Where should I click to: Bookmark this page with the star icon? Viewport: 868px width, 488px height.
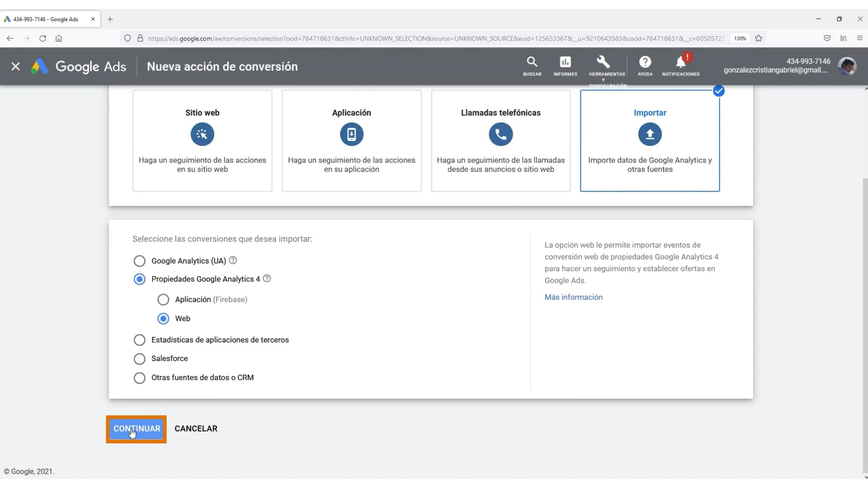click(759, 38)
